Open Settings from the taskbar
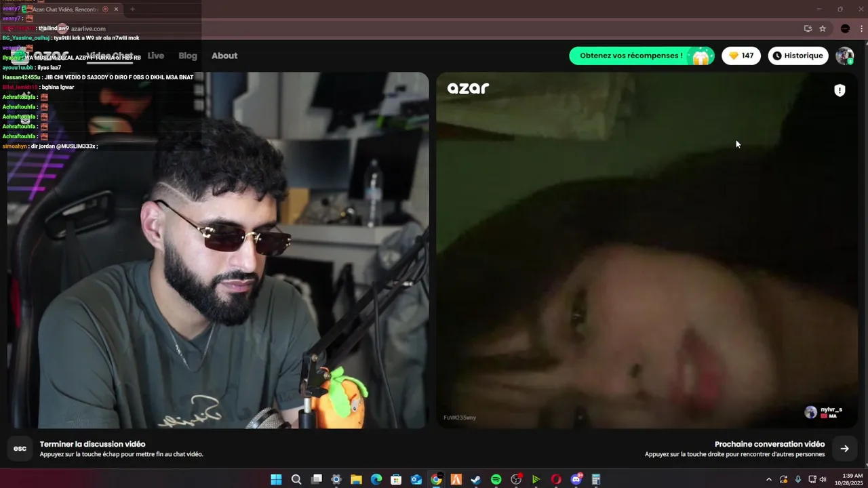The height and width of the screenshot is (488, 868). point(336,479)
